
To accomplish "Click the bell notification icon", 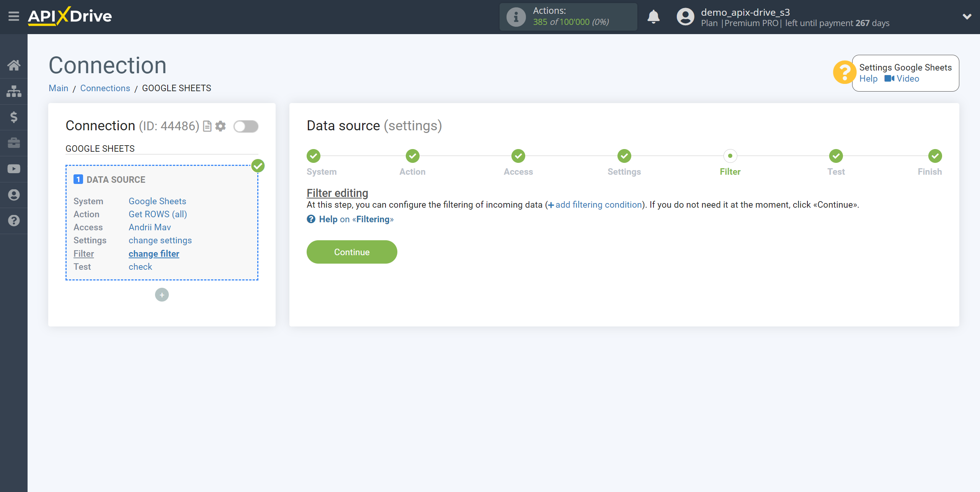I will pos(654,17).
